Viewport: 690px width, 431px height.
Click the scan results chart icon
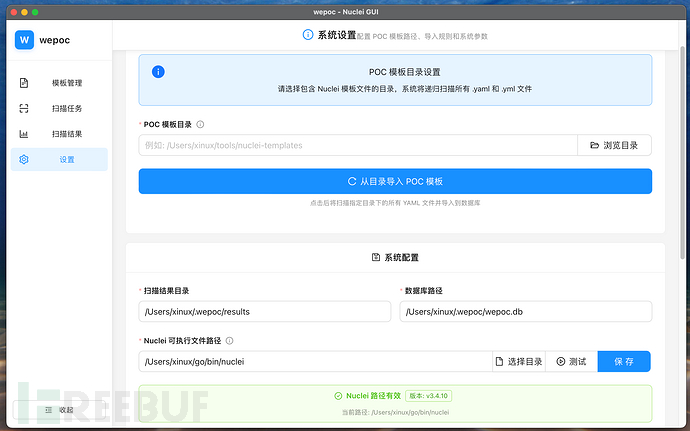[24, 134]
